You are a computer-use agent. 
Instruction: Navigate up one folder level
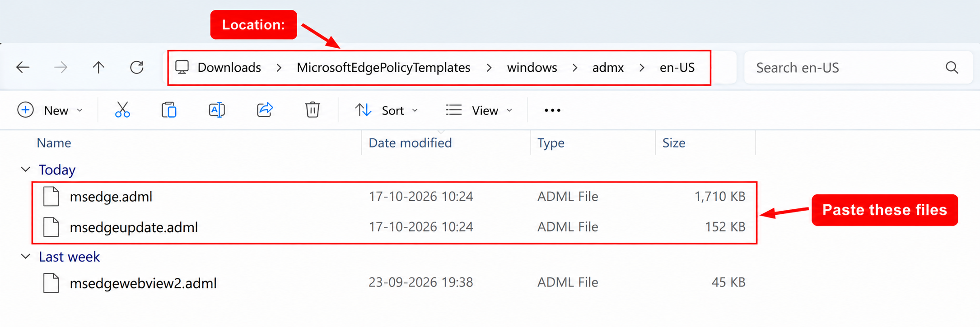click(98, 68)
